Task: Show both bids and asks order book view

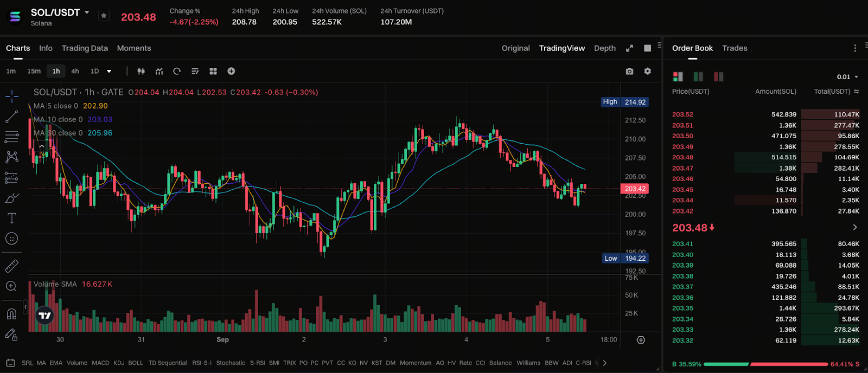Action: 678,77
